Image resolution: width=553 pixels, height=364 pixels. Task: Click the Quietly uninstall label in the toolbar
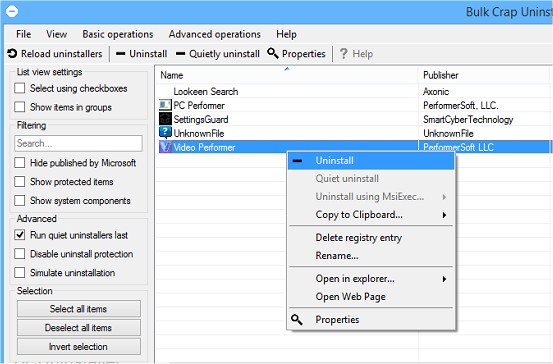tap(224, 54)
